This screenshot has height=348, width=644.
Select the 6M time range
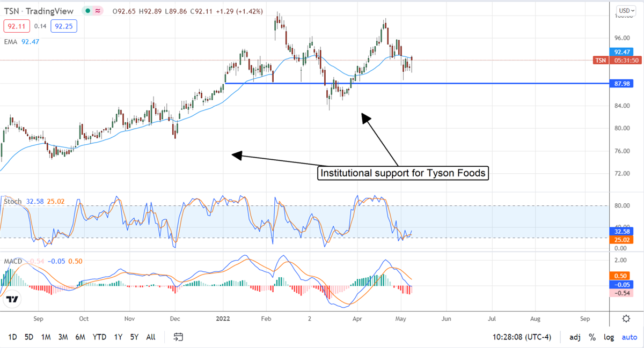(80, 337)
